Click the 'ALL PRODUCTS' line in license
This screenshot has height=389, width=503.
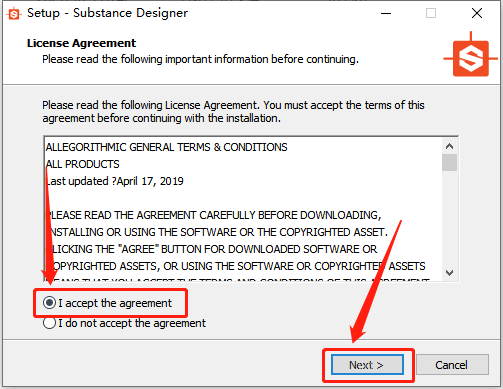pos(82,164)
